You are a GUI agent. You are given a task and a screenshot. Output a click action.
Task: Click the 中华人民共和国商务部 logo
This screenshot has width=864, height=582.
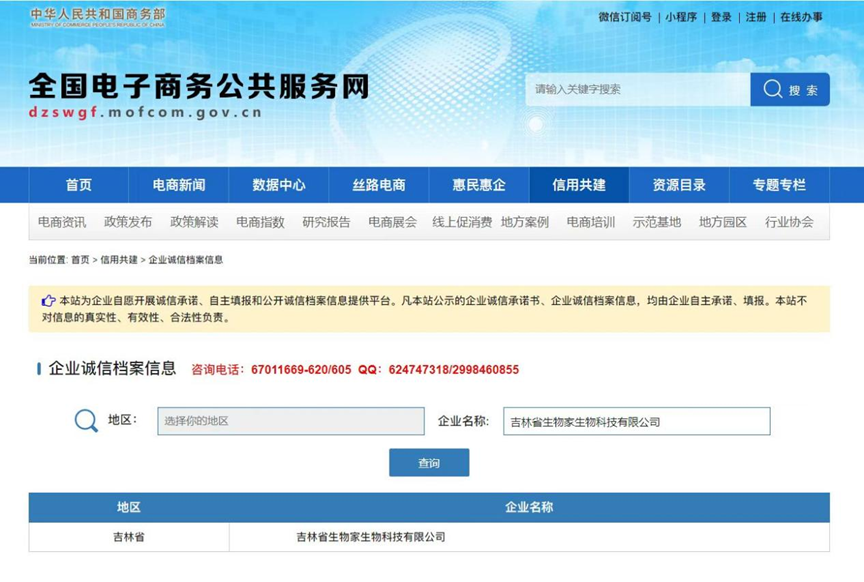click(x=98, y=17)
